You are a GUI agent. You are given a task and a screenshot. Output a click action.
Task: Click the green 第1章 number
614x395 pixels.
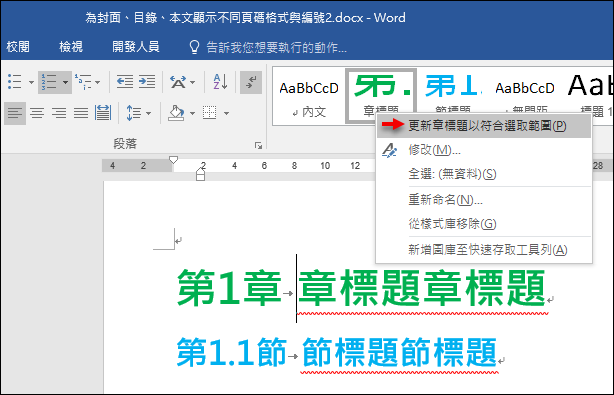point(229,288)
